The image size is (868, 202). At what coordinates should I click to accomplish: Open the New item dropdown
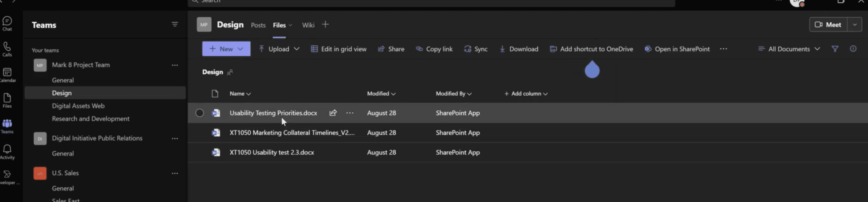(226, 49)
